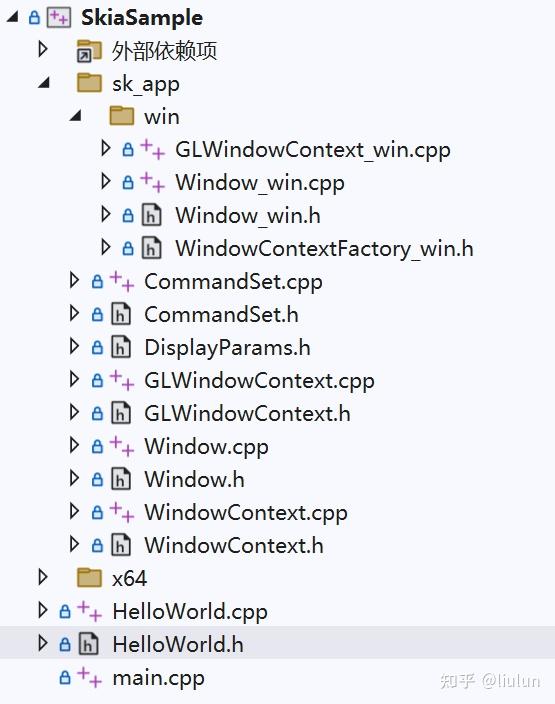This screenshot has width=555, height=704.
Task: Expand arrow beside Window_win.cpp
Action: coord(106,181)
